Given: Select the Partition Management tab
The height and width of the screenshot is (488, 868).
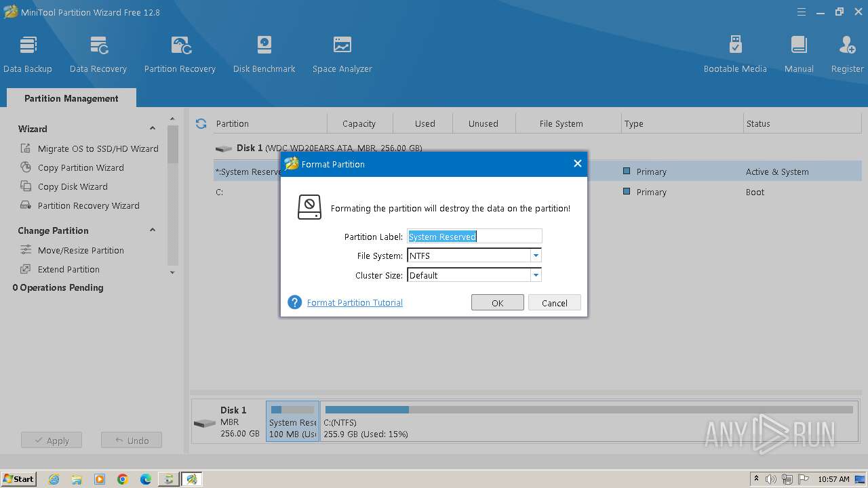Looking at the screenshot, I should click(71, 98).
